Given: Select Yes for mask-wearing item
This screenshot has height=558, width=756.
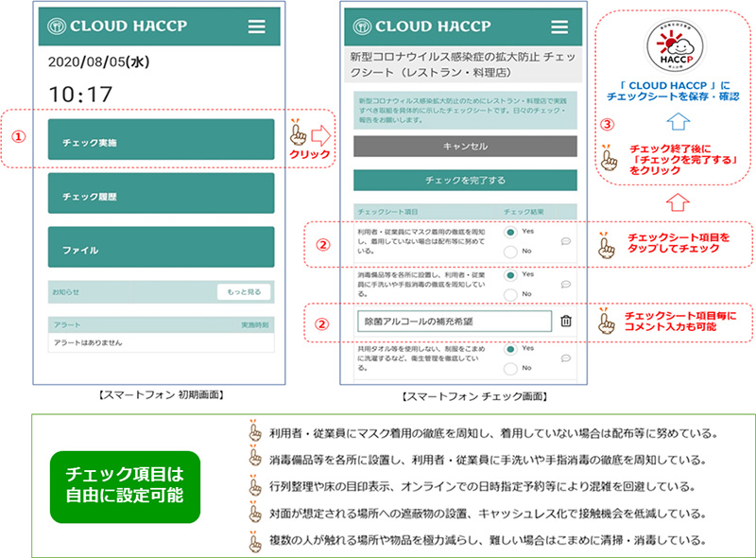Looking at the screenshot, I should (x=510, y=232).
